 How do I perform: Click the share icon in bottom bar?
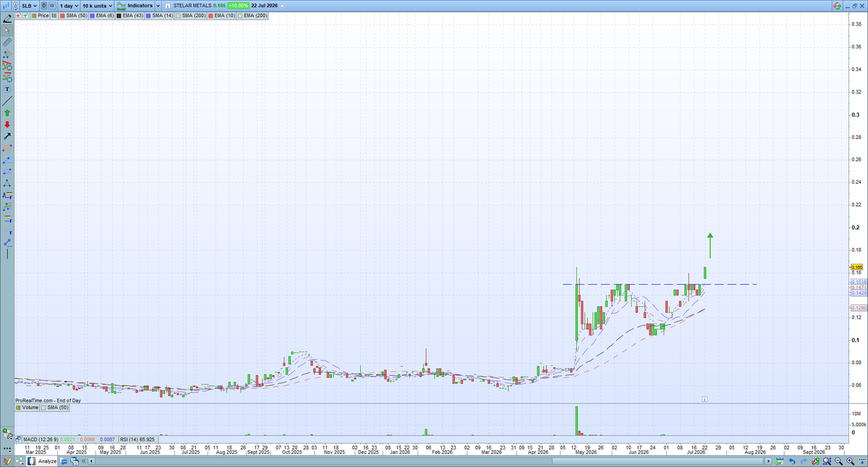click(x=20, y=461)
